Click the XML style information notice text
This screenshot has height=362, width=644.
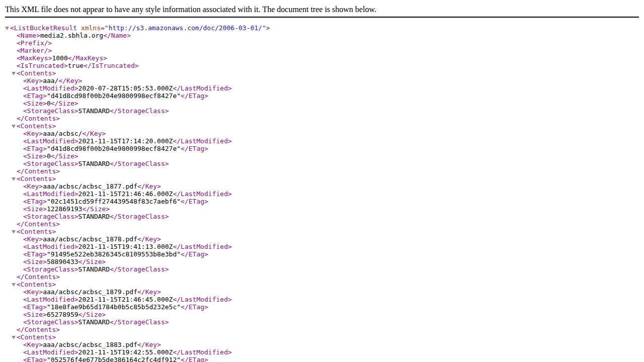pyautogui.click(x=188, y=9)
